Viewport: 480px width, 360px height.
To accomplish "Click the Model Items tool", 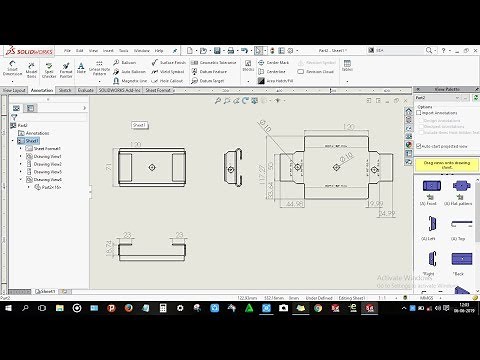I will tap(31, 69).
